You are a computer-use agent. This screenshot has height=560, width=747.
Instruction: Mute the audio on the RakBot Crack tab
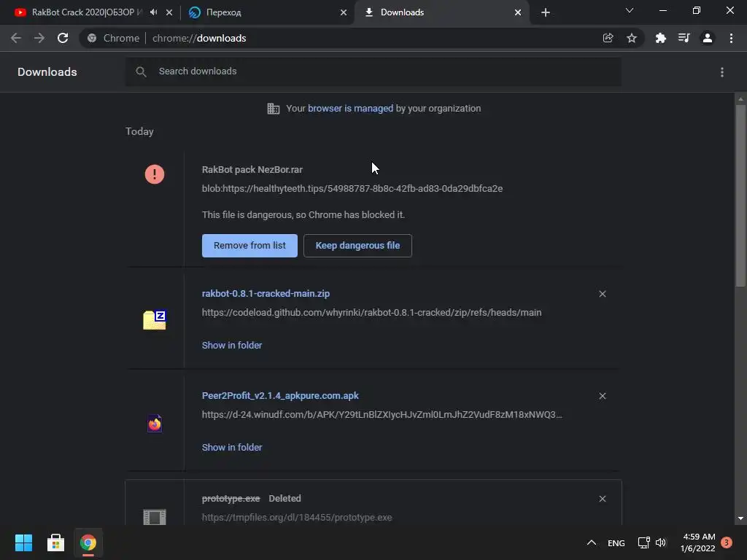153,12
